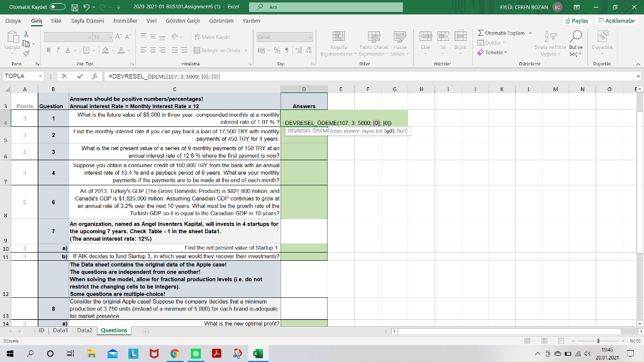Toggle bold formatting K
644x362 pixels.
tap(48, 50)
